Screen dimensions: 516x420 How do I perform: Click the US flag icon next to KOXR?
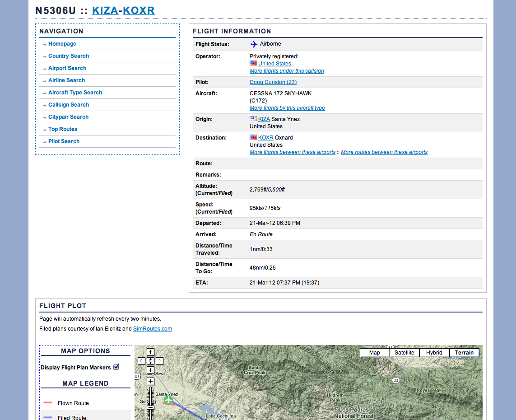pos(253,137)
